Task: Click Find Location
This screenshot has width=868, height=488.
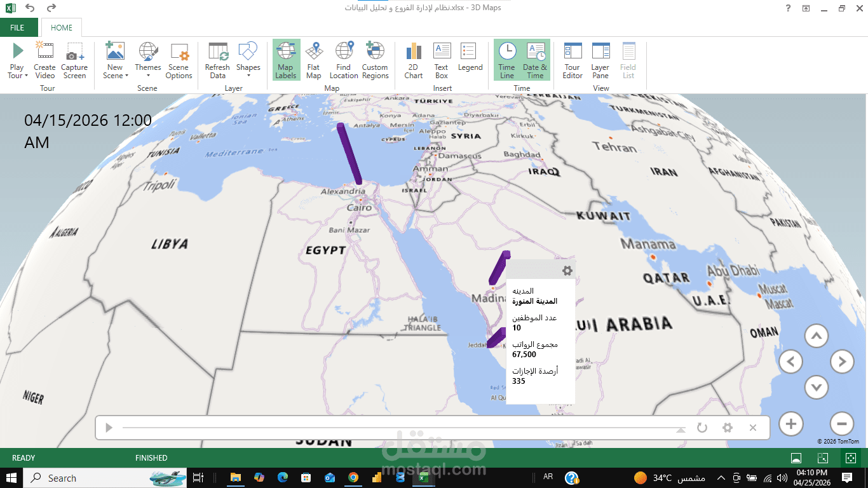Action: [x=344, y=60]
